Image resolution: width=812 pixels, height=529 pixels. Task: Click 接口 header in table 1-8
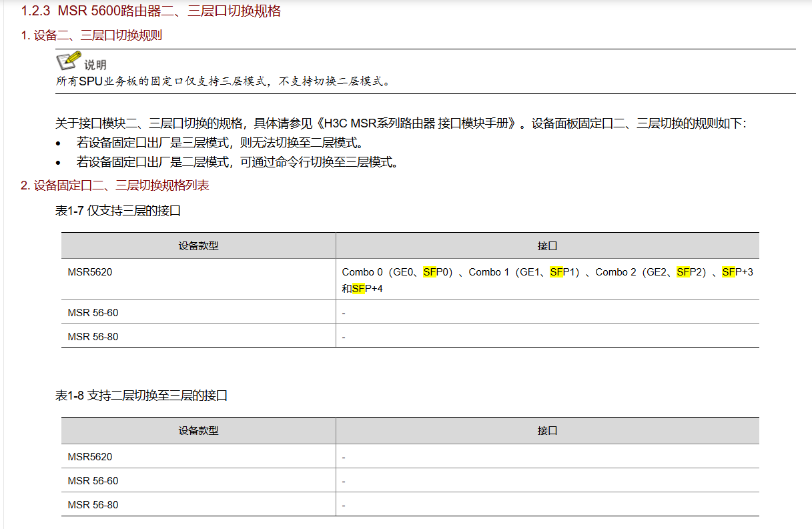click(x=547, y=431)
